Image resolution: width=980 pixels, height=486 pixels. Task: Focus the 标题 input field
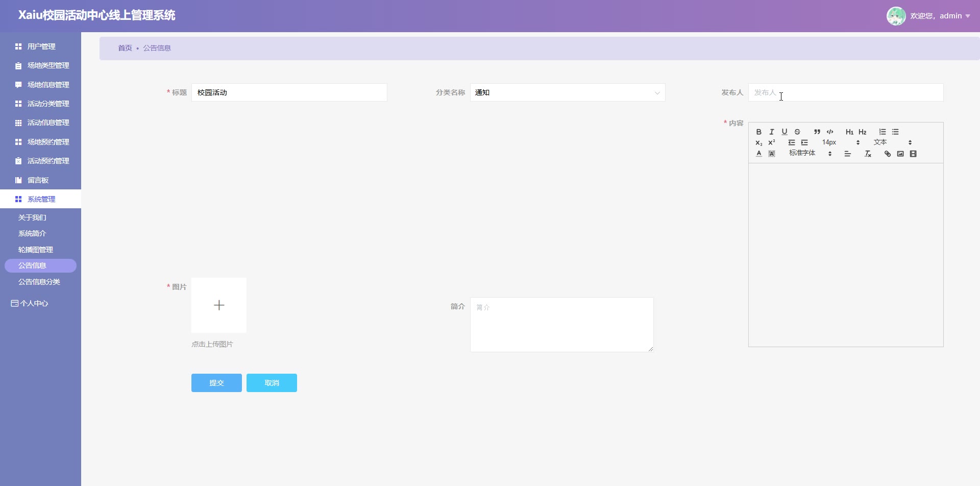289,92
